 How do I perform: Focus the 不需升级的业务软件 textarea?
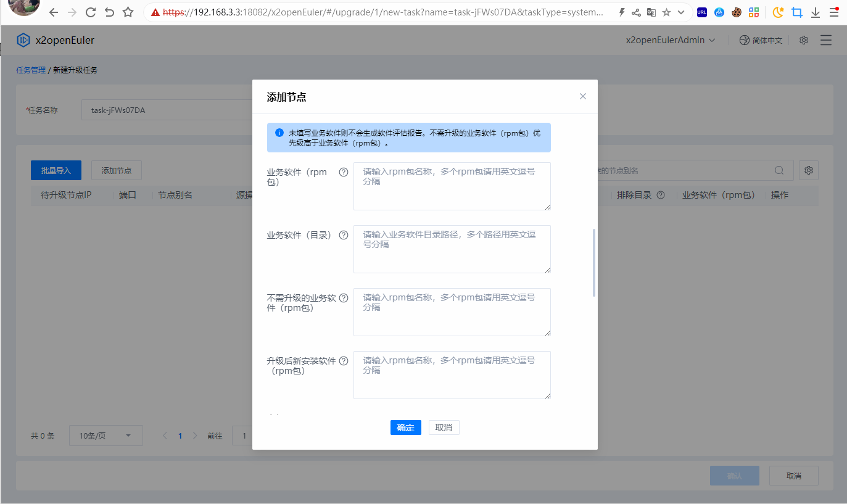click(x=452, y=312)
